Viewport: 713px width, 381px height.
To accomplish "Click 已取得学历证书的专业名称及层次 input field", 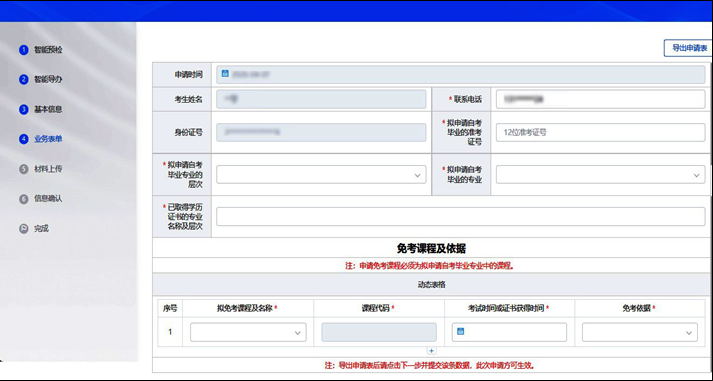I will pos(461,216).
